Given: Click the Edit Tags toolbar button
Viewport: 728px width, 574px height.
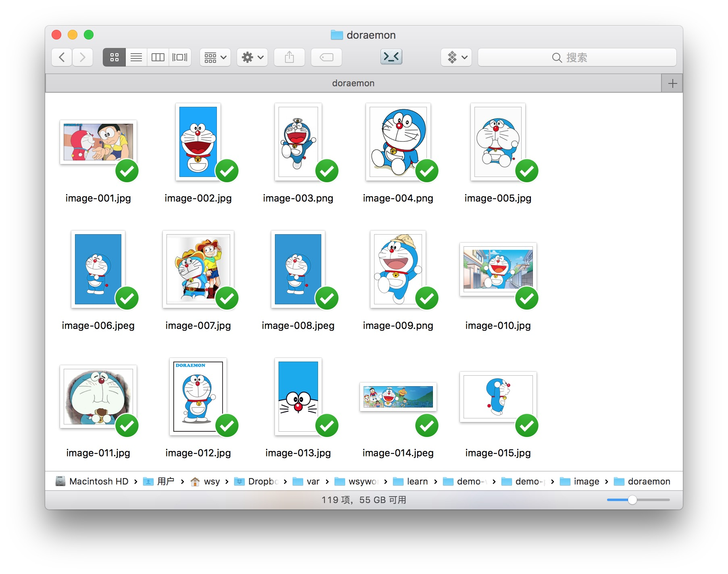Looking at the screenshot, I should [327, 57].
